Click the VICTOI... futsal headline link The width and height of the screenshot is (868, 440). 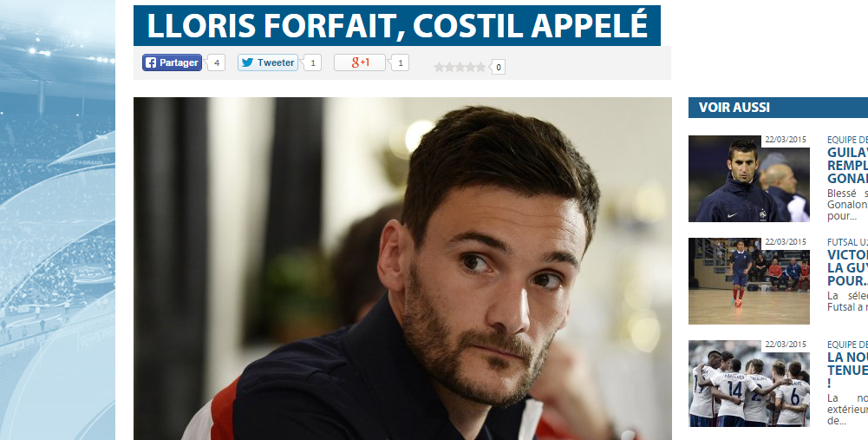point(847,267)
